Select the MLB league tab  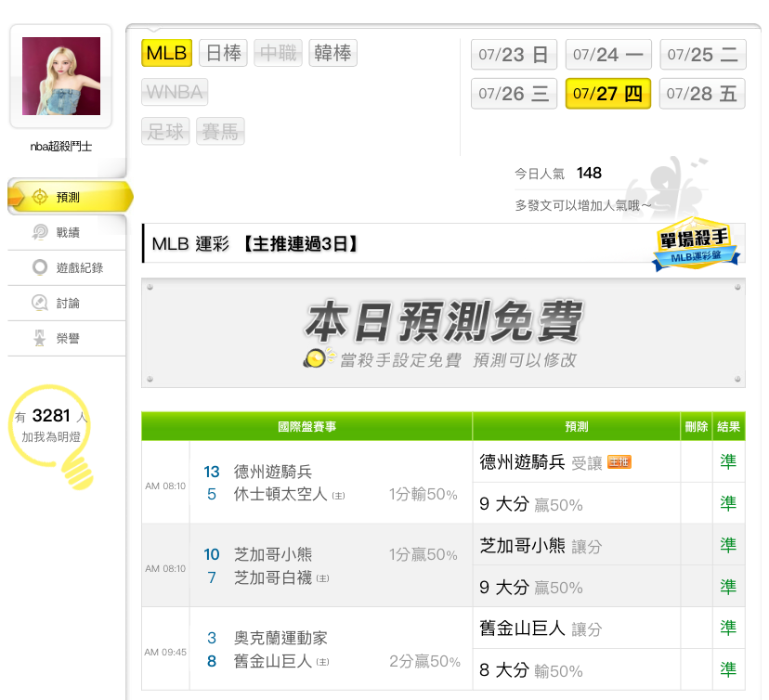[167, 53]
